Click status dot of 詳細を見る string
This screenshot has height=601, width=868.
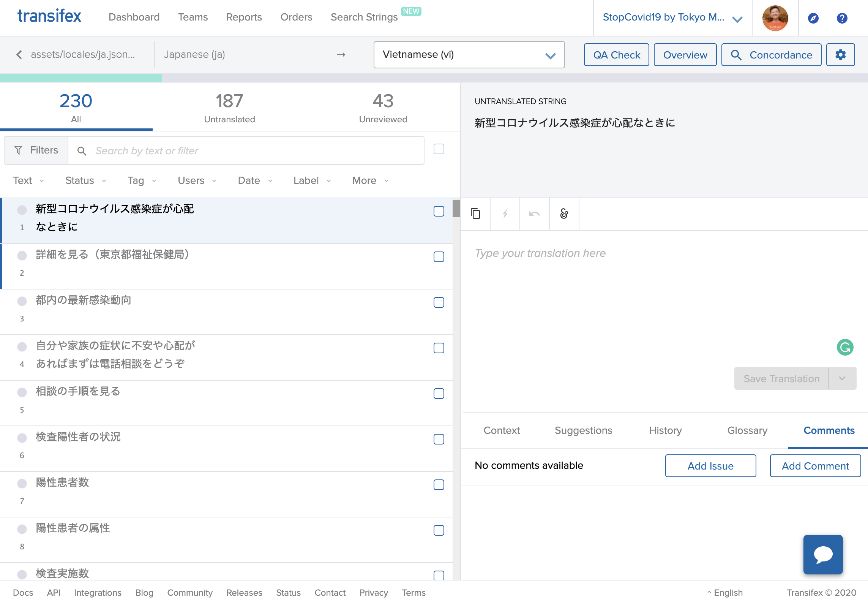pos(22,256)
